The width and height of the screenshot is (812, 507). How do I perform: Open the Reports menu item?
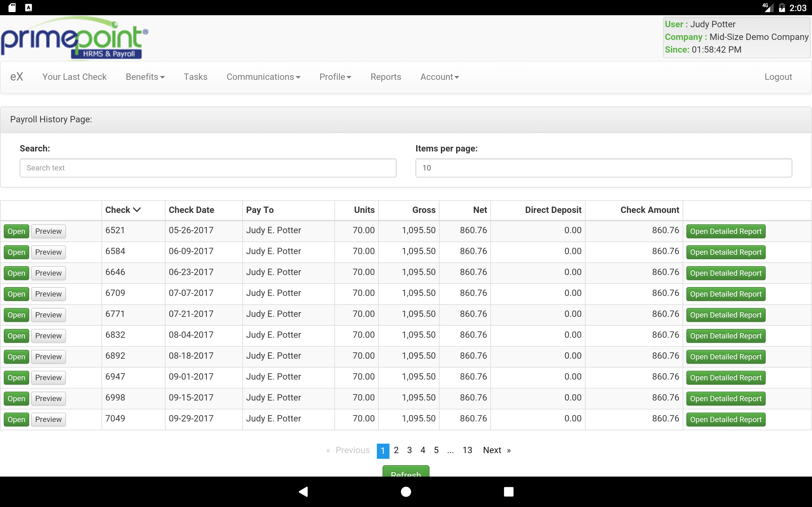point(386,77)
